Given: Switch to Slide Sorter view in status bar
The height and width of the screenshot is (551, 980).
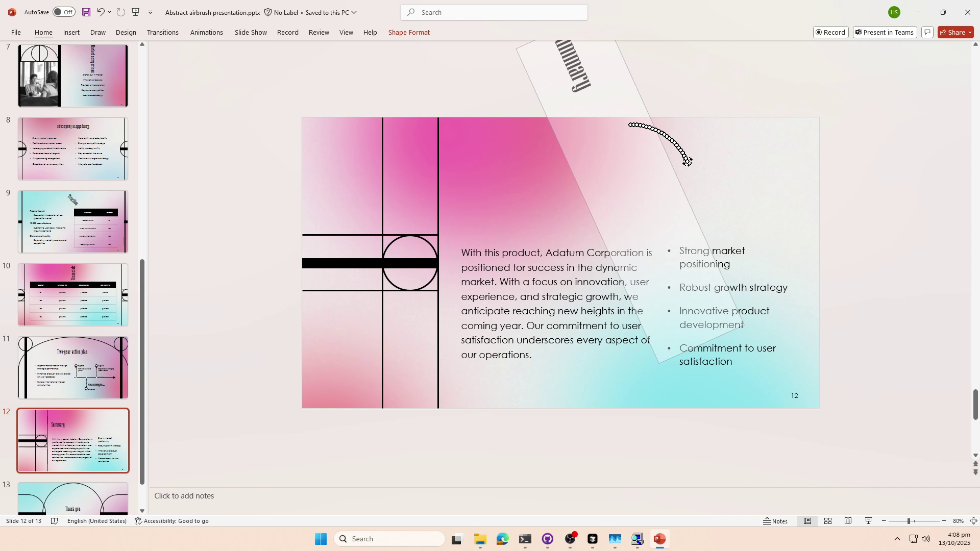Looking at the screenshot, I should pyautogui.click(x=828, y=521).
